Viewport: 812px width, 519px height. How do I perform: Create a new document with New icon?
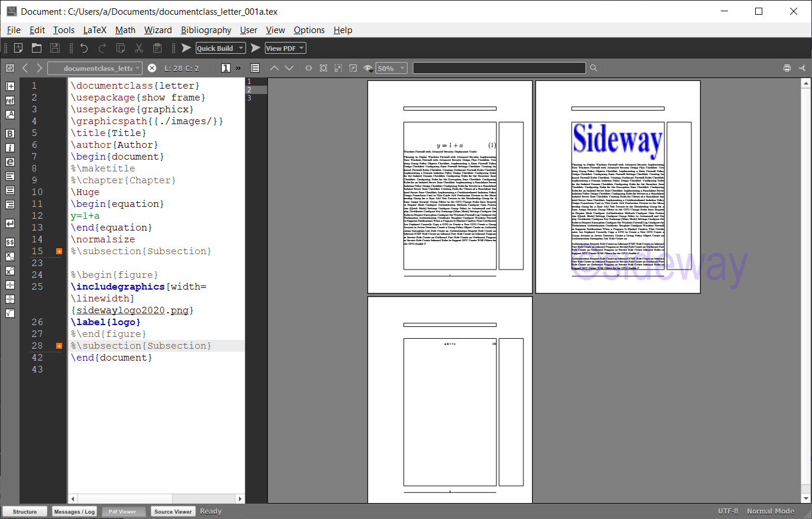(x=18, y=48)
